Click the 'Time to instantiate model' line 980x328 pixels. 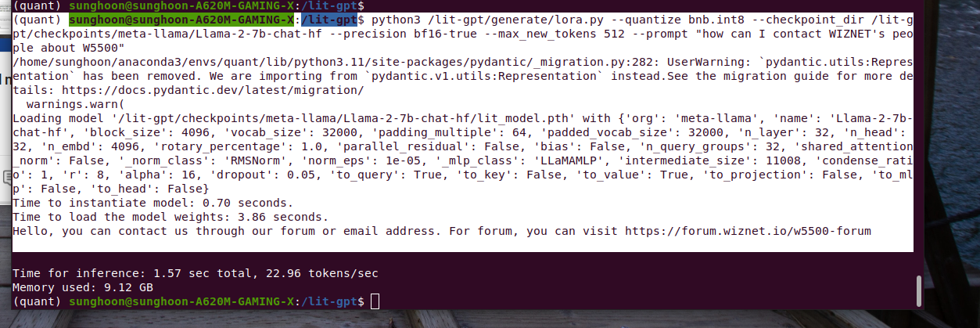(x=154, y=203)
